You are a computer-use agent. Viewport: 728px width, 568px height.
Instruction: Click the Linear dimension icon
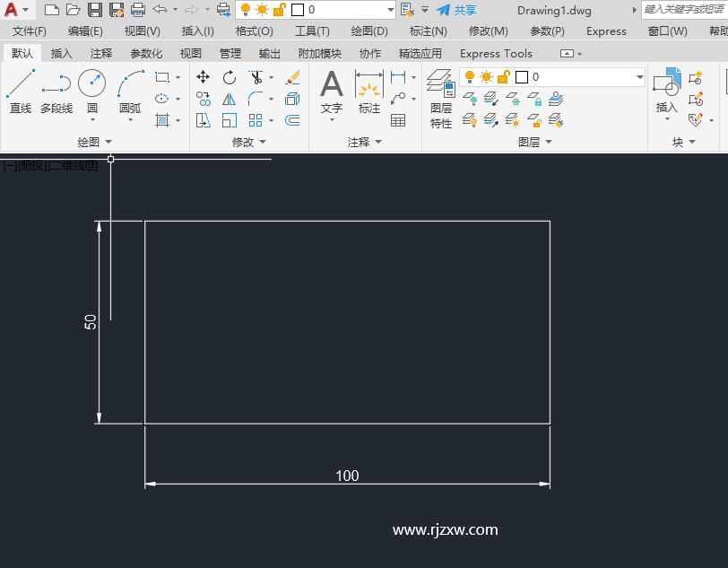coord(398,77)
